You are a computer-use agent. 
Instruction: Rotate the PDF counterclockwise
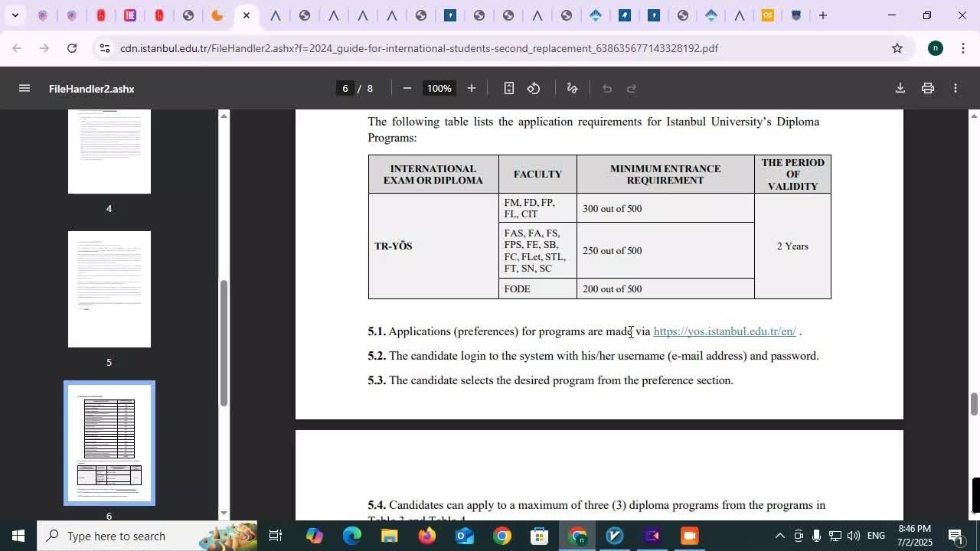(534, 88)
